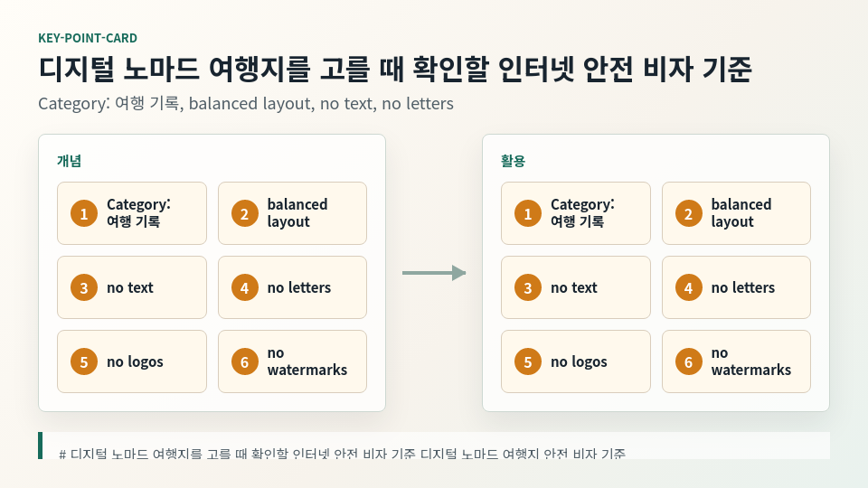
Task: Select no letters card in 개념 panel
Action: (292, 287)
